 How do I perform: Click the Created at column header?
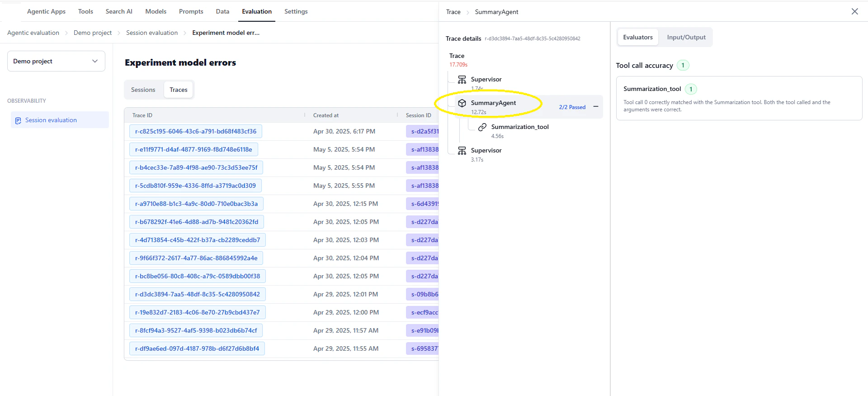click(x=326, y=115)
